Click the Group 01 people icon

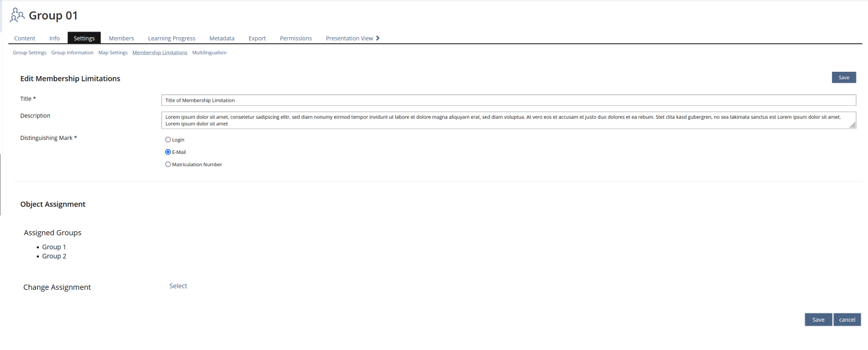18,16
